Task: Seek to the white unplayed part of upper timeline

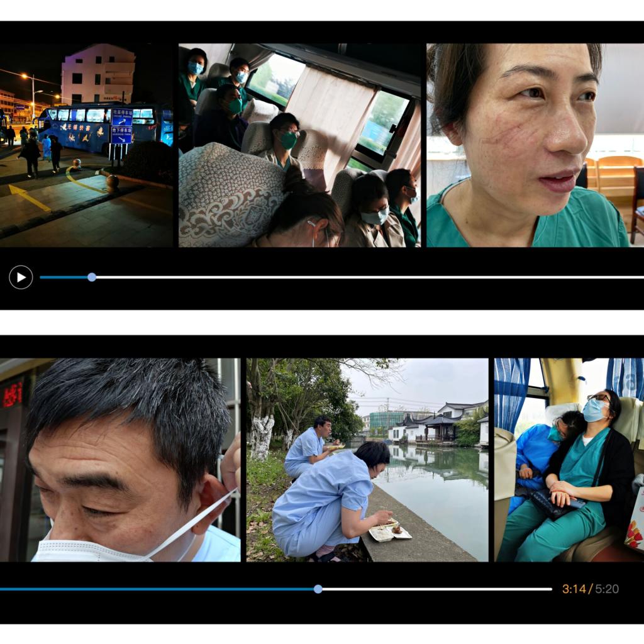Action: tap(365, 277)
